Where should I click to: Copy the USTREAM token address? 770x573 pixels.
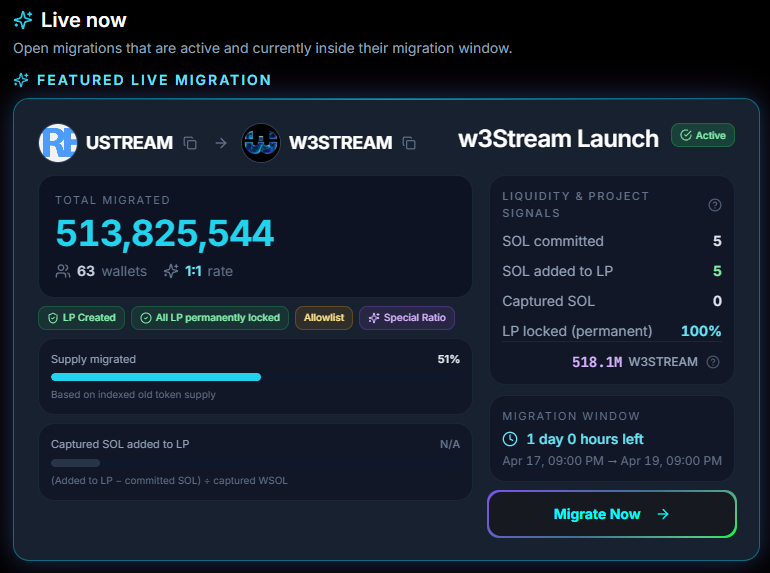tap(190, 143)
